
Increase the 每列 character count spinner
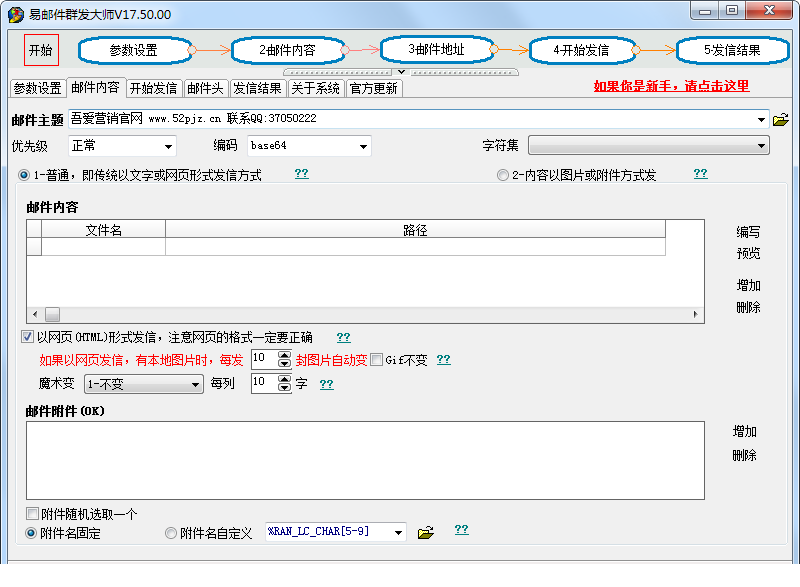(285, 379)
